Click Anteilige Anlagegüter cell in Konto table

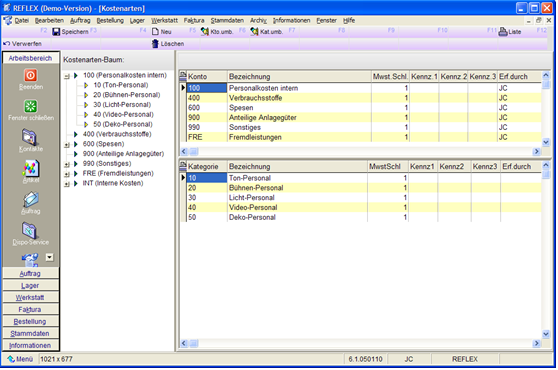click(x=299, y=117)
